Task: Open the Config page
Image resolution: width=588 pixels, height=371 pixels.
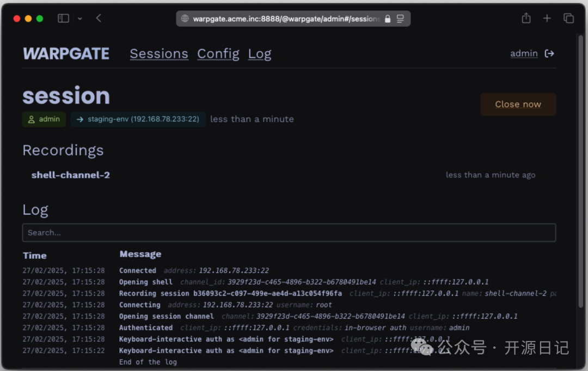Action: pyautogui.click(x=218, y=54)
